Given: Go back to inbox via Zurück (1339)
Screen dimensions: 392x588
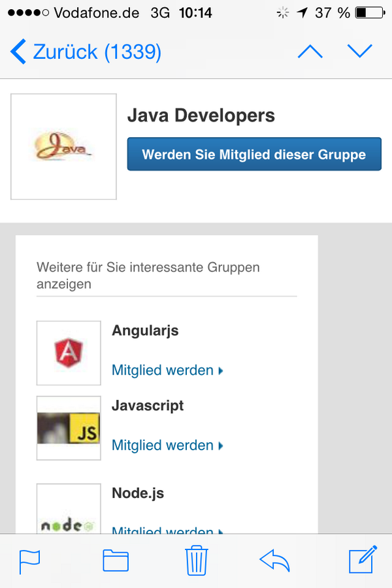Looking at the screenshot, I should (86, 52).
